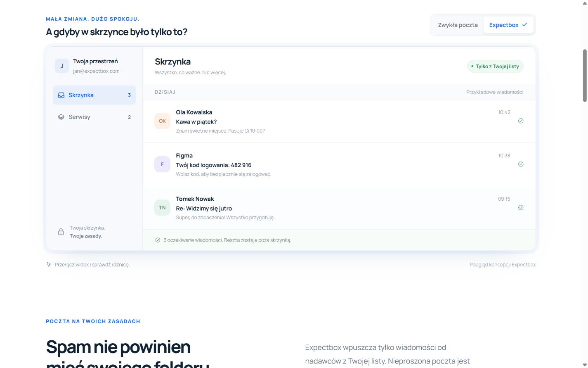The width and height of the screenshot is (588, 368).
Task: Click the DZISIAJ section header
Action: click(x=165, y=92)
